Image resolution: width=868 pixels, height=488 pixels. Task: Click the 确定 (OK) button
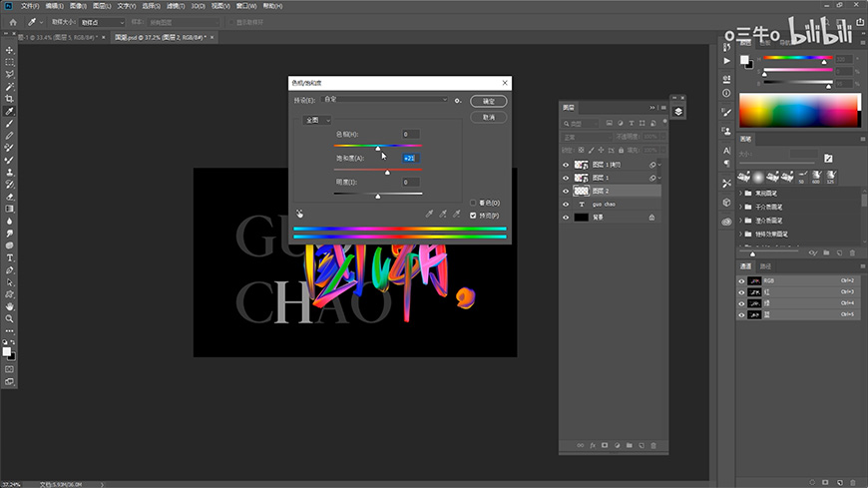[489, 101]
